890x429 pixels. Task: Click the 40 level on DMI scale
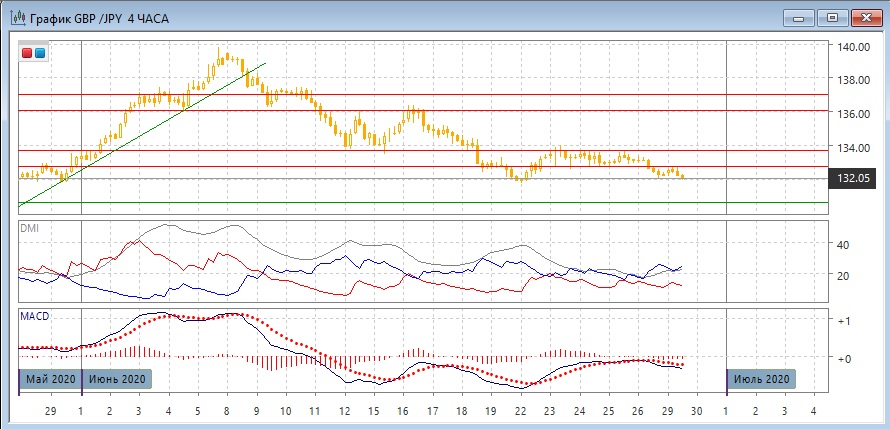click(x=842, y=245)
